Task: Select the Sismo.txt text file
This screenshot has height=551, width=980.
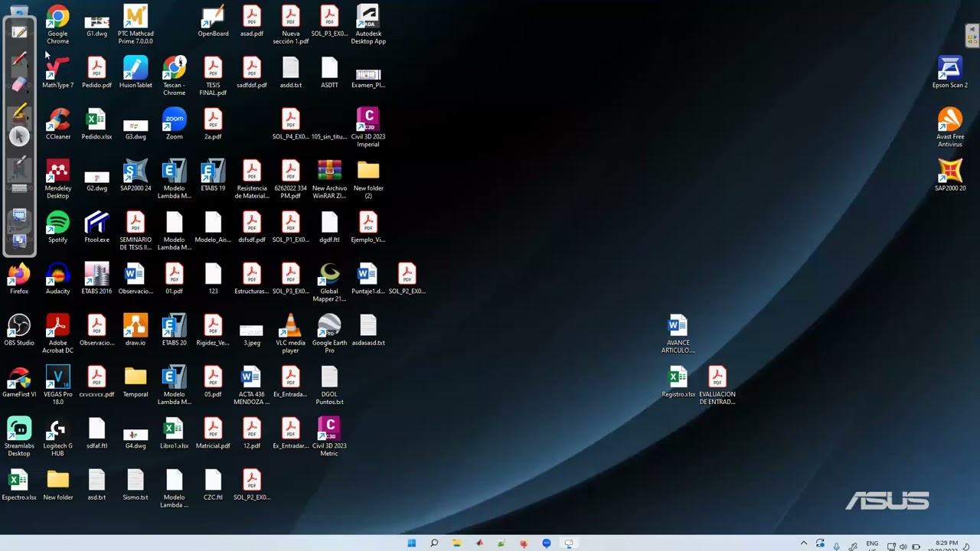Action: (x=136, y=484)
